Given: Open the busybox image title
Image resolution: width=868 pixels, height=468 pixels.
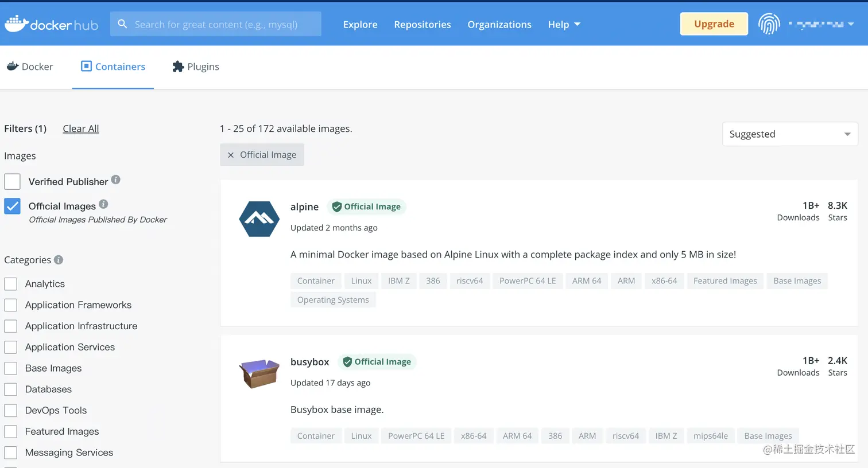Looking at the screenshot, I should [x=310, y=362].
